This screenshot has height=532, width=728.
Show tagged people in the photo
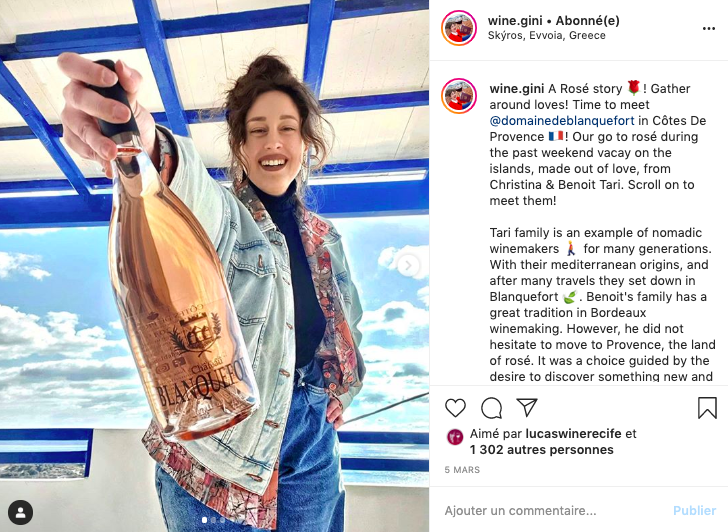(x=20, y=513)
